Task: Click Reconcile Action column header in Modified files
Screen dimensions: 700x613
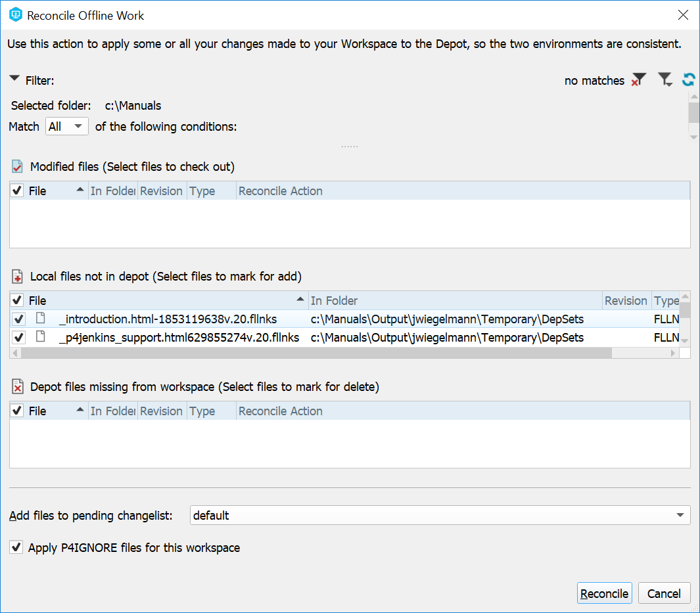Action: pyautogui.click(x=281, y=191)
